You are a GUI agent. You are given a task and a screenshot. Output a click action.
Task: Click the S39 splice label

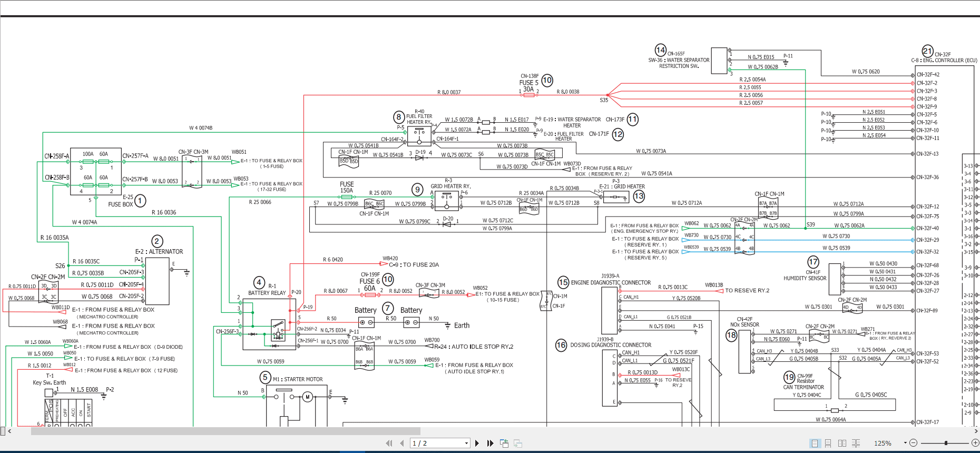coord(810,224)
